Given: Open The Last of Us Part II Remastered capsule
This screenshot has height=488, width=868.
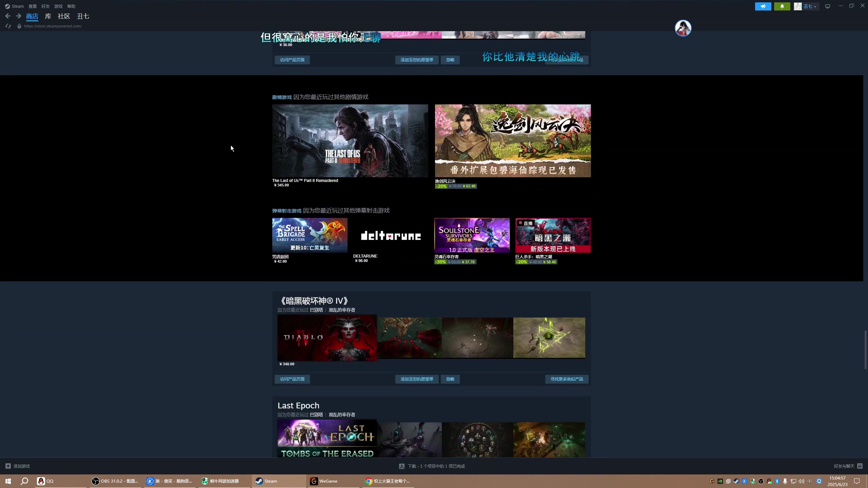Looking at the screenshot, I should click(350, 141).
